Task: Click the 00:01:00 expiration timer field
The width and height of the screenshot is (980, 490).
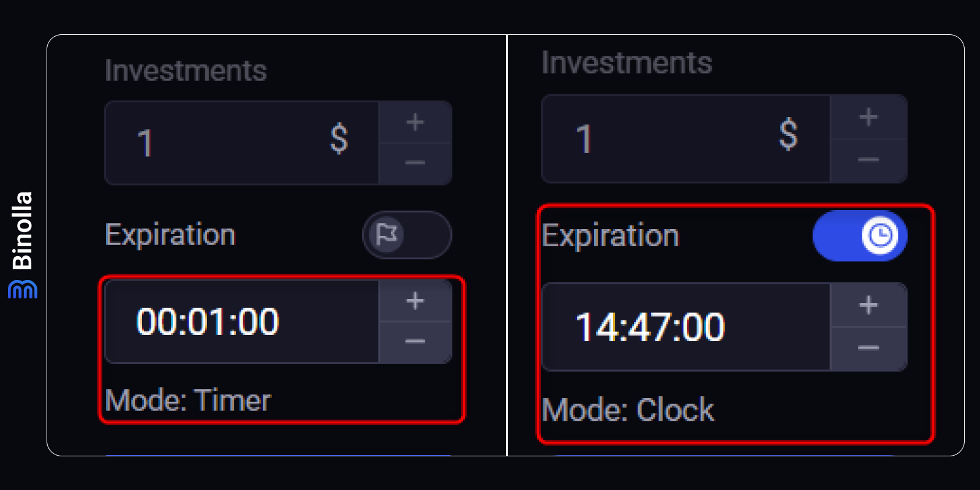Action: click(x=241, y=322)
